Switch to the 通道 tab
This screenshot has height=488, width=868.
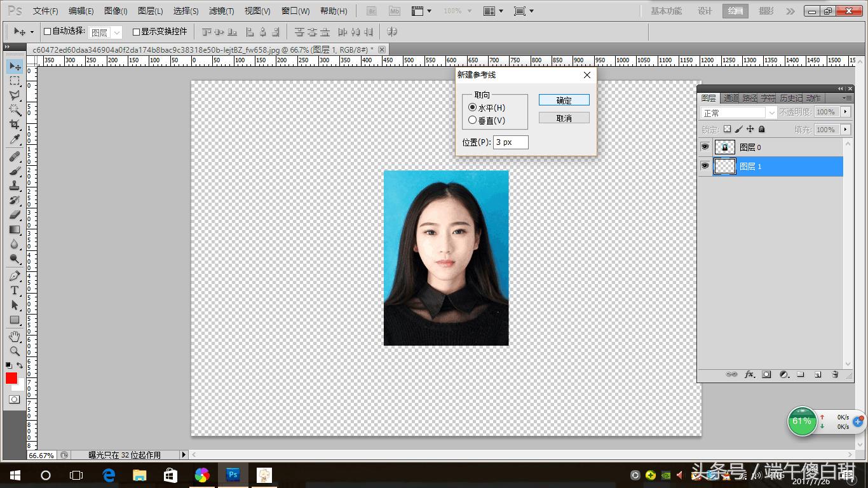[731, 98]
